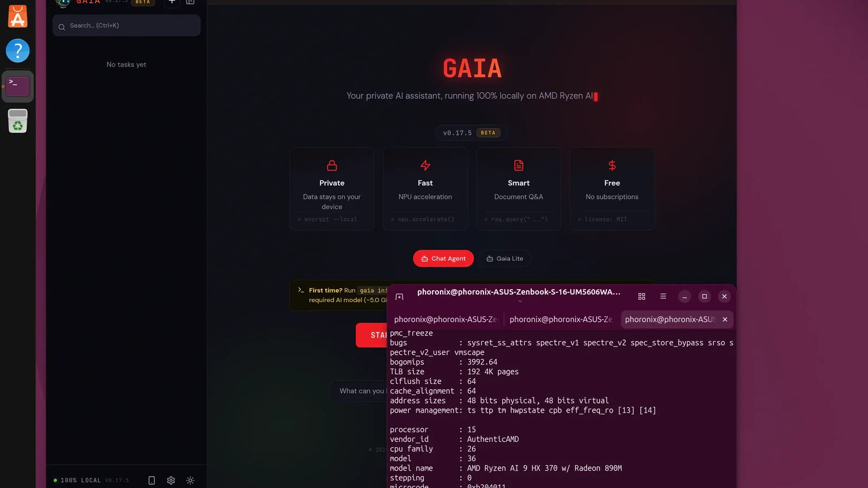Select the Chat Agent button
Image resolution: width=868 pixels, height=488 pixels.
tap(443, 259)
